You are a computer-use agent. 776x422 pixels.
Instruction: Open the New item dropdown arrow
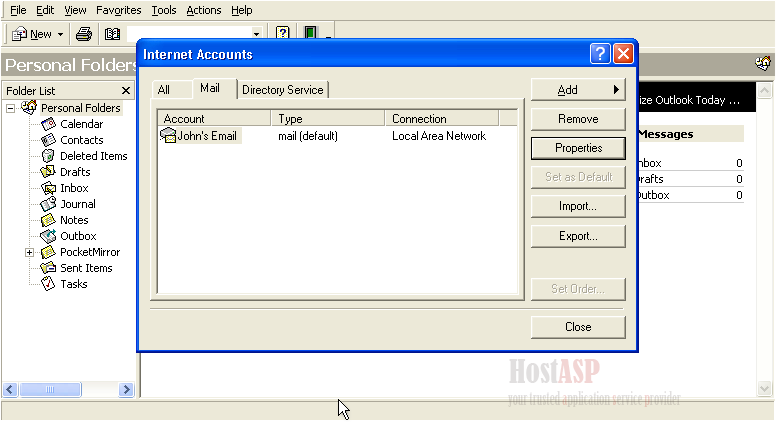tap(60, 34)
